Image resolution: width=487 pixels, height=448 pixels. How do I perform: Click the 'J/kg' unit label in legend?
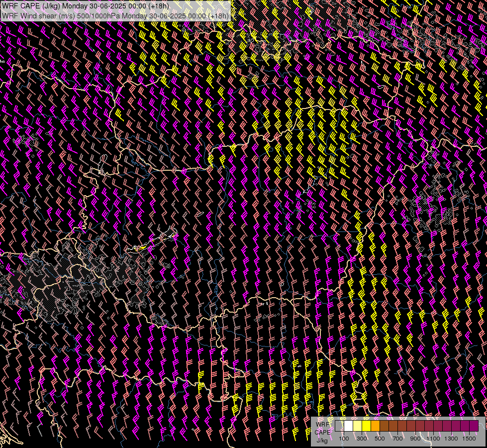322,440
